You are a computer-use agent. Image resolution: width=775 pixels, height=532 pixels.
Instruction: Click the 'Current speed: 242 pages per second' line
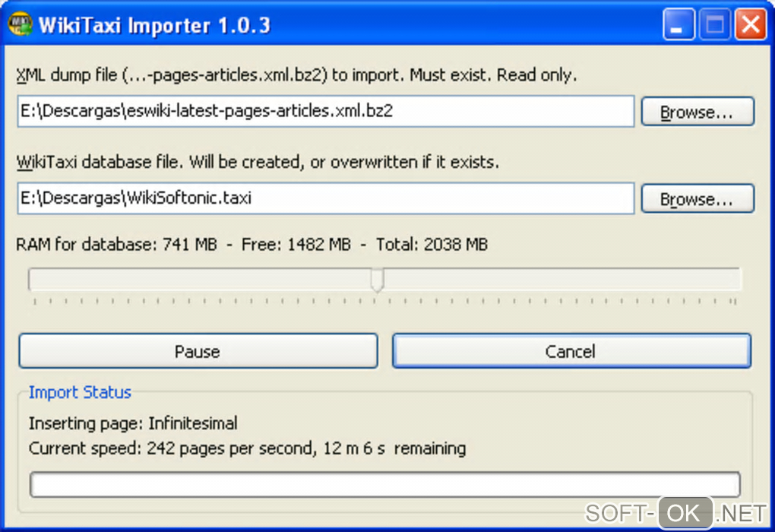click(247, 448)
